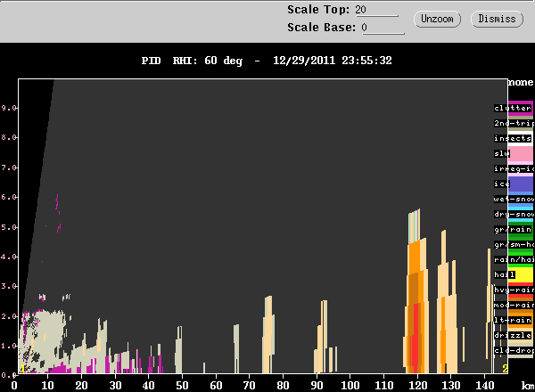Click the 'gr/rain' legend label
Image resolution: width=535 pixels, height=392 pixels.
[x=513, y=229]
